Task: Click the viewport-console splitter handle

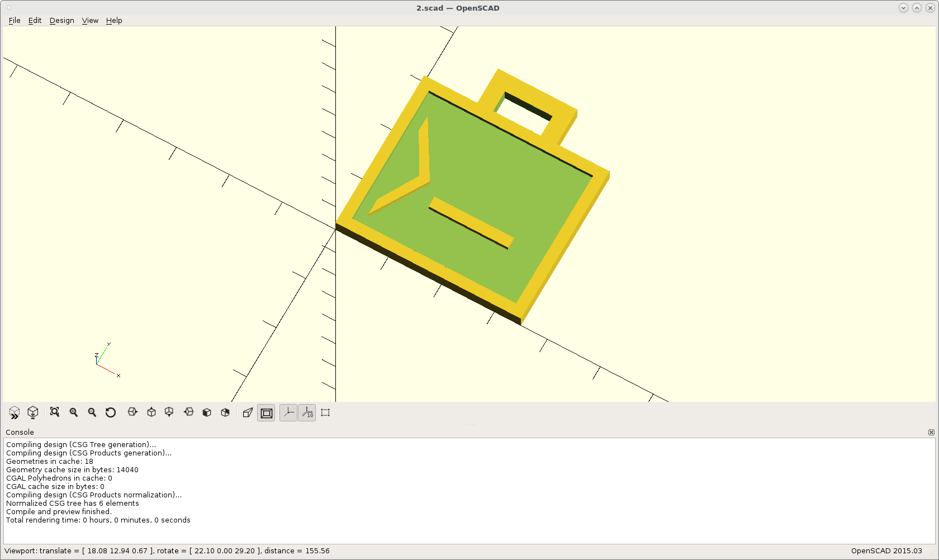Action: point(470,424)
